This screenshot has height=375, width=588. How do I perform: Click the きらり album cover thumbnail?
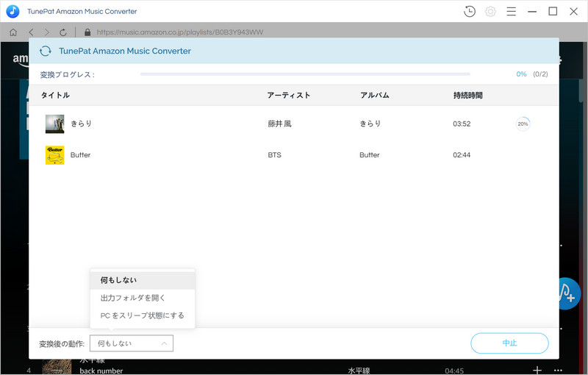pos(54,124)
